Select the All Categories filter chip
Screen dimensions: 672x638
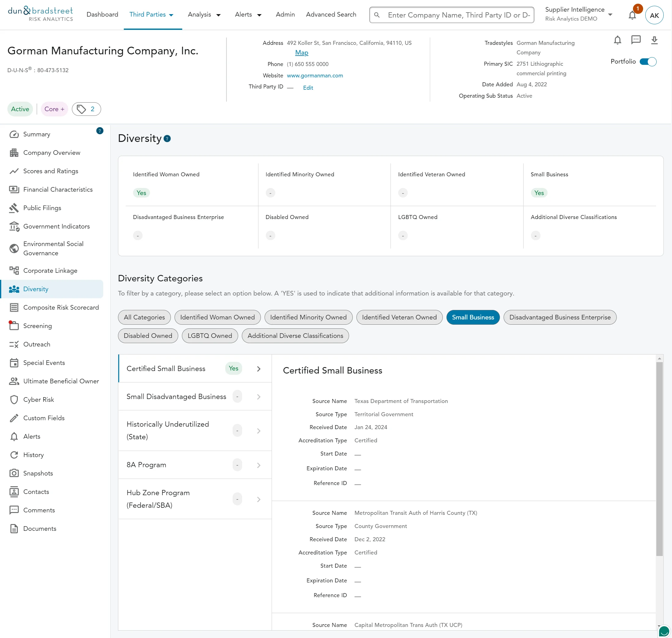tap(144, 317)
